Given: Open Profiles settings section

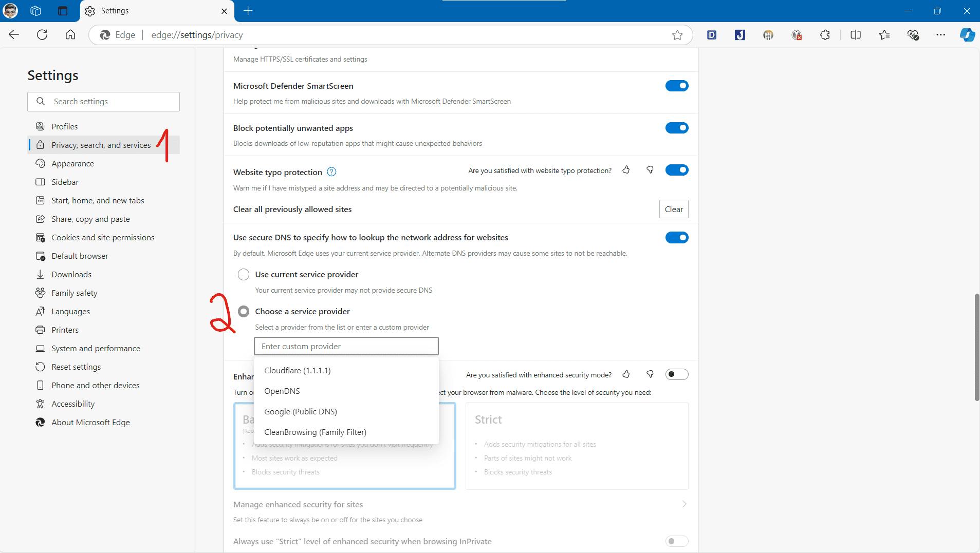Looking at the screenshot, I should tap(103, 126).
